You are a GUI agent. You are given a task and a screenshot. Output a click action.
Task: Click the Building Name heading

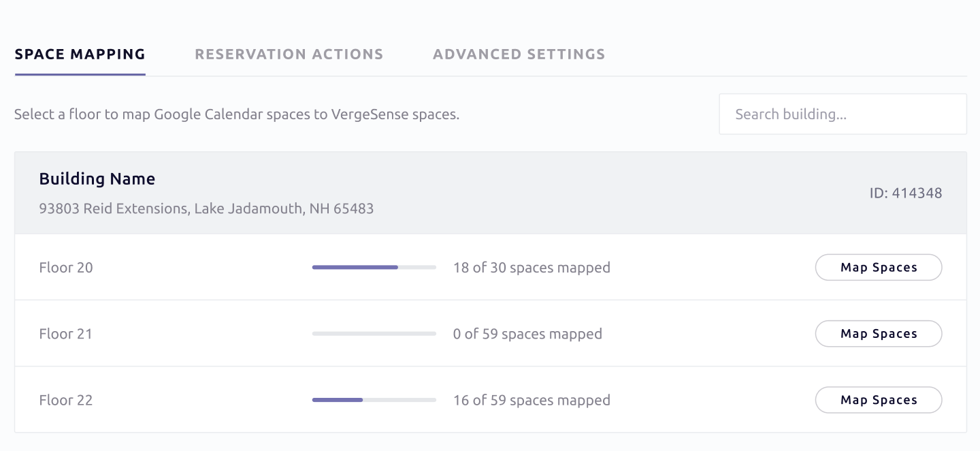(97, 179)
